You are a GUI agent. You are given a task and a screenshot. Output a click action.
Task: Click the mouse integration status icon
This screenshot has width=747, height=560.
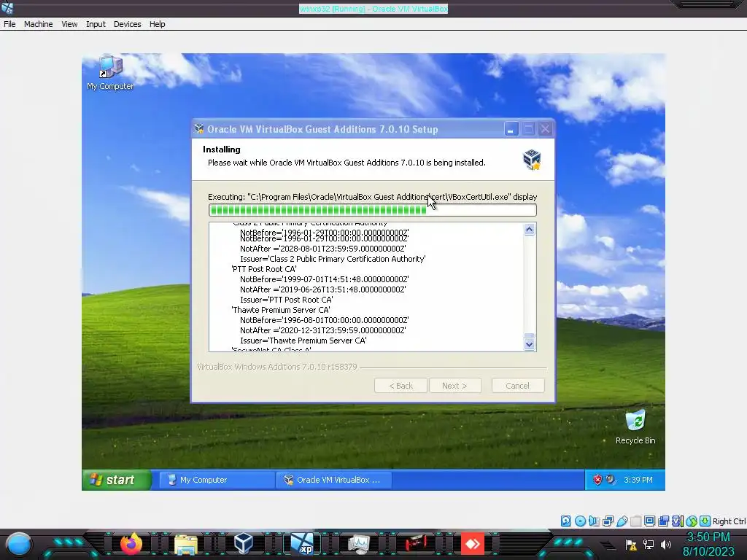pyautogui.click(x=692, y=521)
